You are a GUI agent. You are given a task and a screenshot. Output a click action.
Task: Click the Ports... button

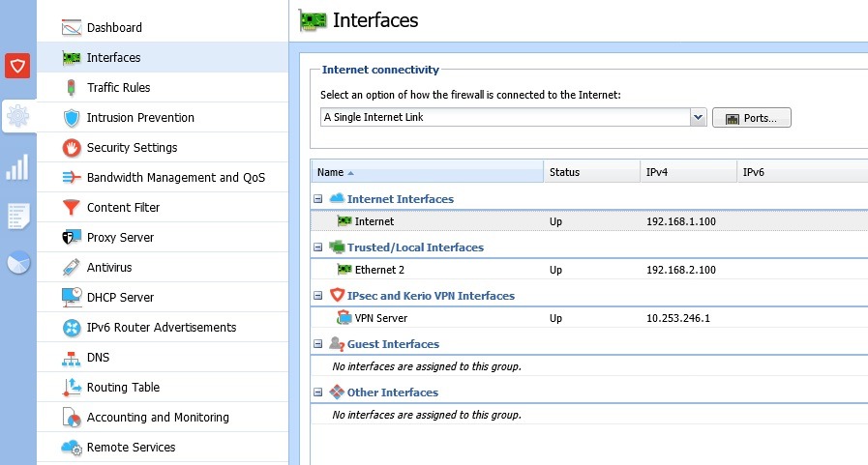752,118
